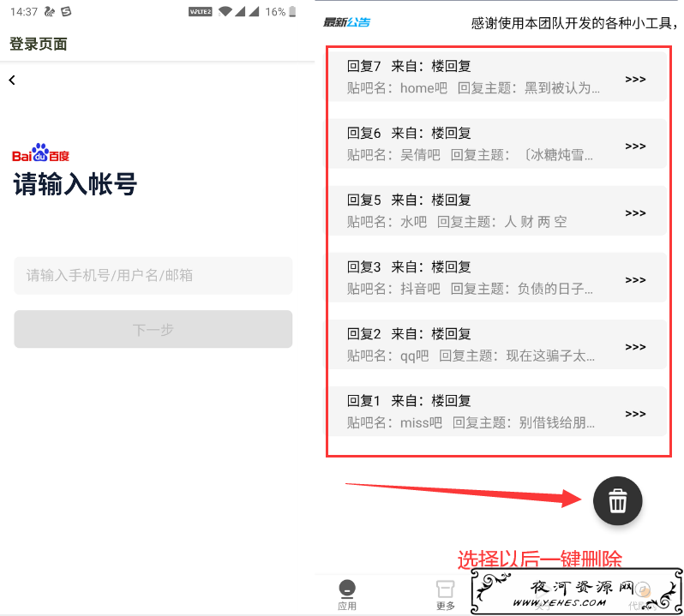
Task: Click the Baidu logo
Action: coord(40,153)
